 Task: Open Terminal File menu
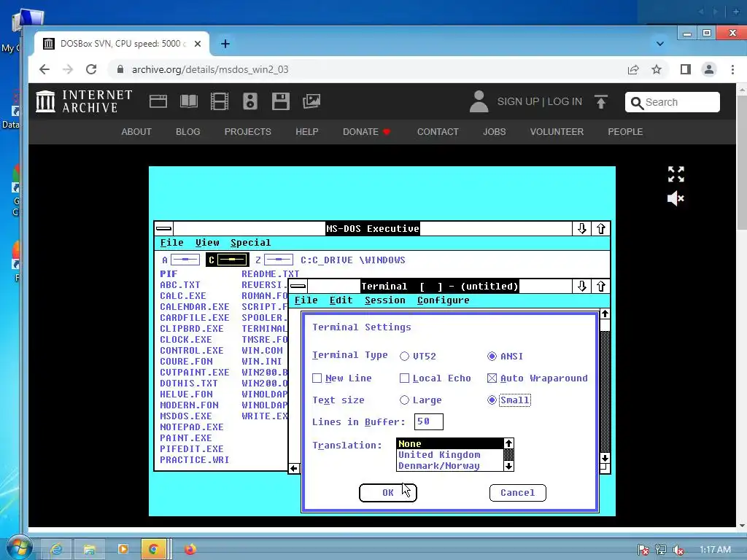coord(306,300)
